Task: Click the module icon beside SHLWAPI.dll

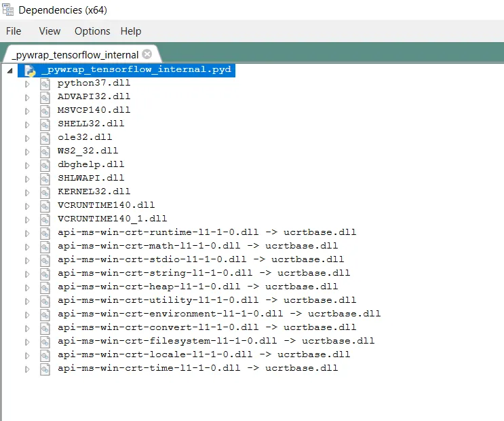Action: [45, 179]
